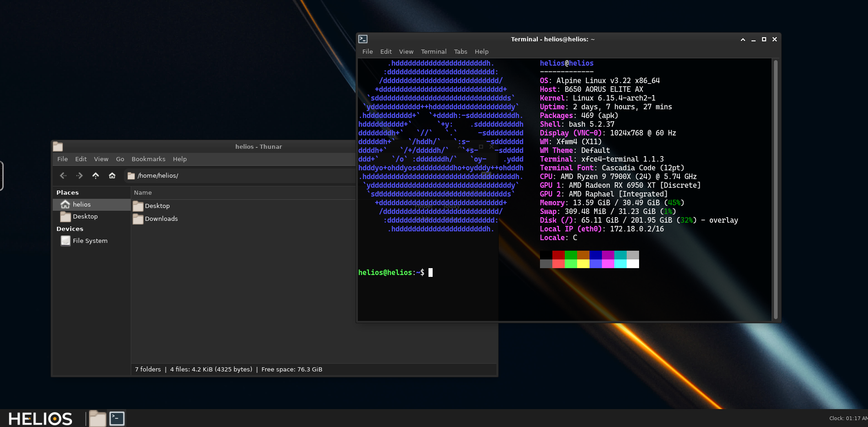Select the Desktop folder icon in file list
868x427 pixels.
click(138, 206)
